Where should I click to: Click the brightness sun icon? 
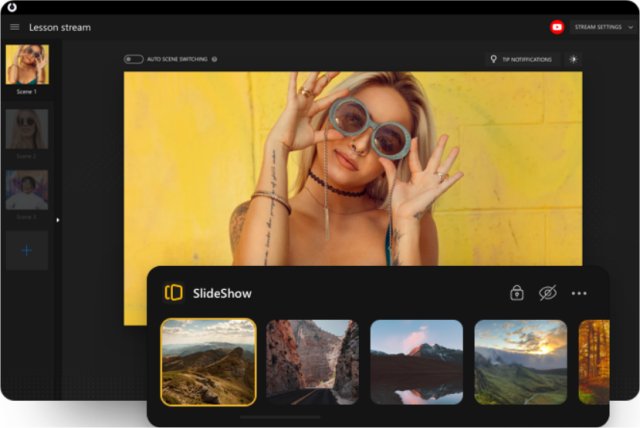pos(573,60)
